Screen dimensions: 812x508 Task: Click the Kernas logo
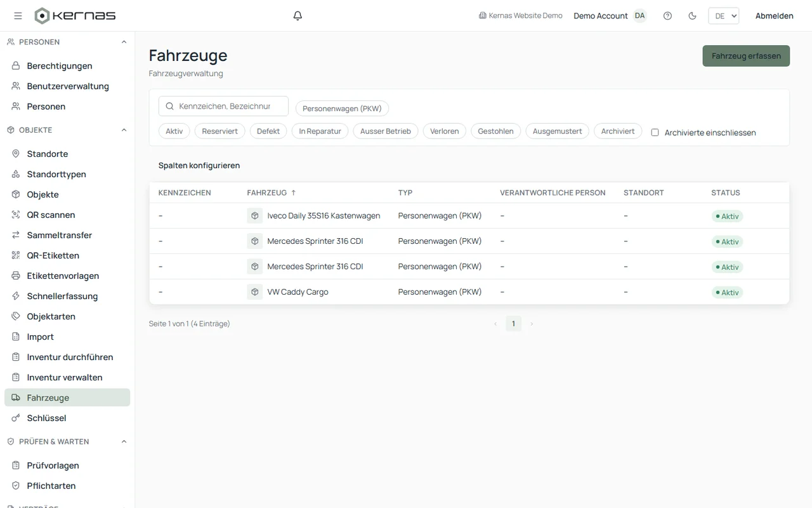(x=75, y=16)
